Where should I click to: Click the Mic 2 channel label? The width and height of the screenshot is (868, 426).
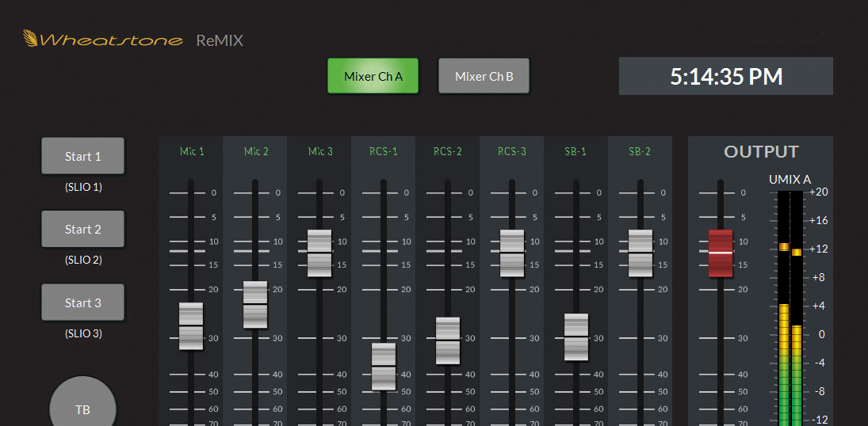tap(256, 151)
